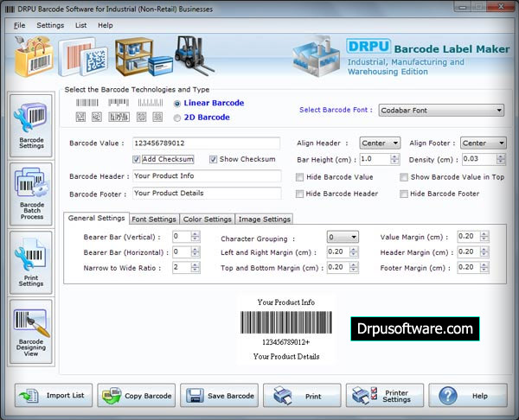Switch to General Settings tab
519x420 pixels.
[x=96, y=218]
